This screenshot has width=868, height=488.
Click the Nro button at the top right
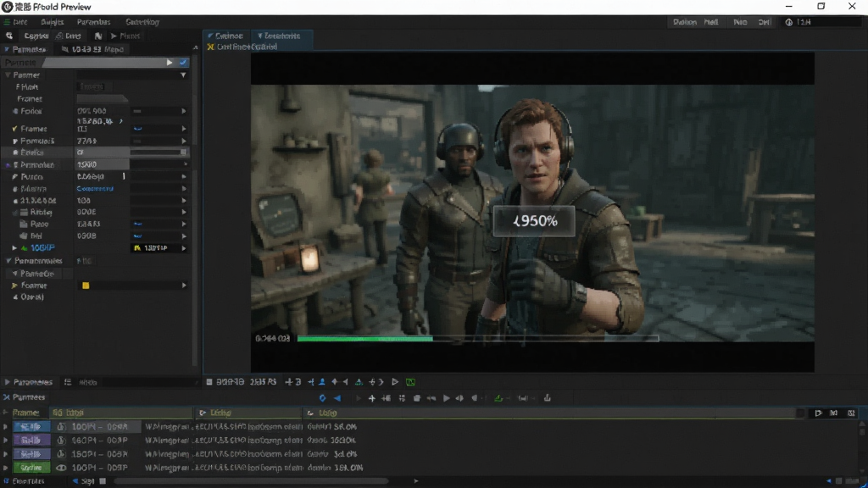(740, 22)
